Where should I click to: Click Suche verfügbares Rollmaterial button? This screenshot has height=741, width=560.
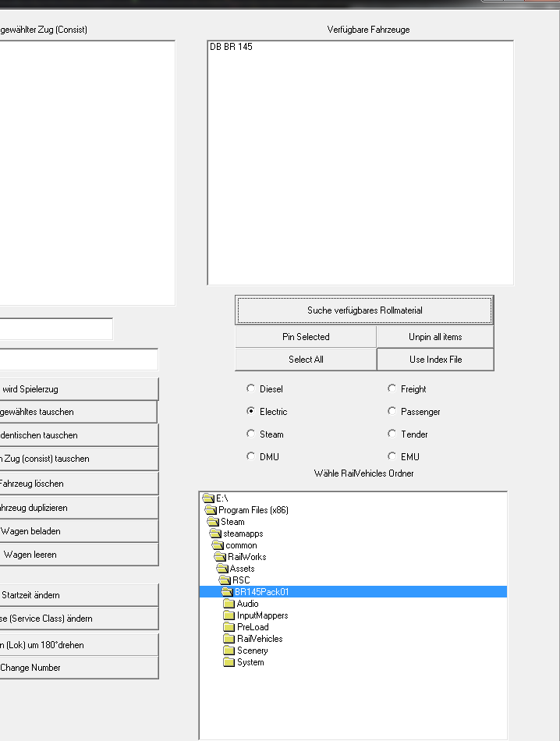coord(364,310)
